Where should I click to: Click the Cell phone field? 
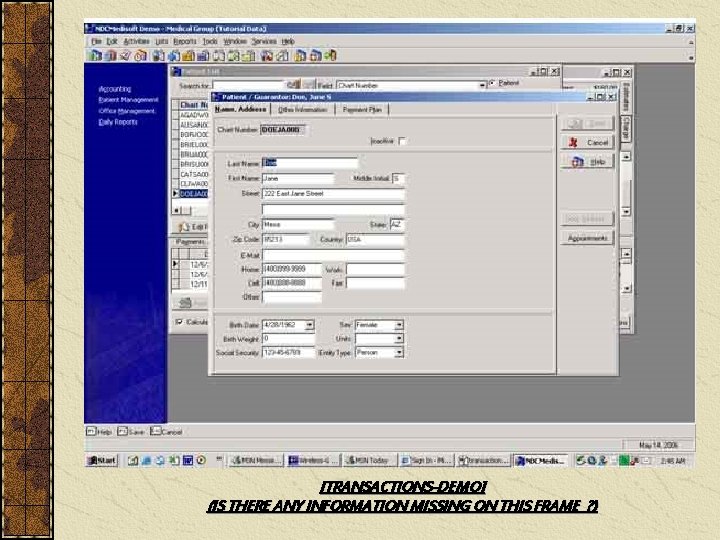tap(292, 283)
